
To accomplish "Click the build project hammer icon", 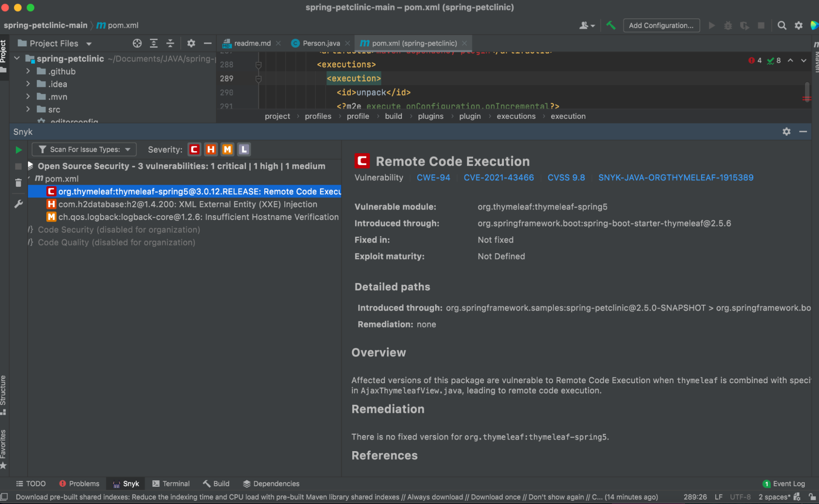I will pyautogui.click(x=611, y=25).
